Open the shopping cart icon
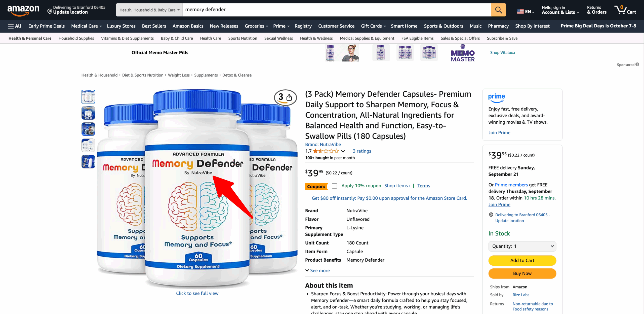Image resolution: width=644 pixels, height=314 pixels. [625, 10]
